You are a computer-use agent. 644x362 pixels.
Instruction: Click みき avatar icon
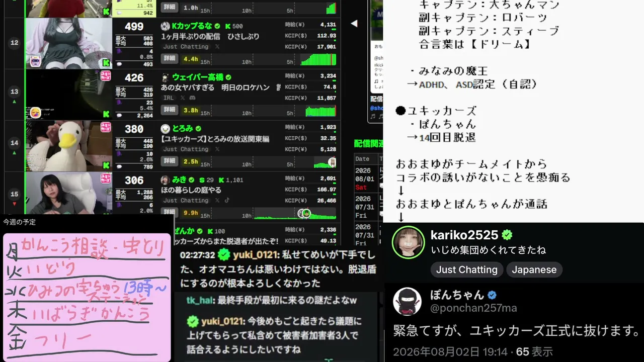(165, 180)
